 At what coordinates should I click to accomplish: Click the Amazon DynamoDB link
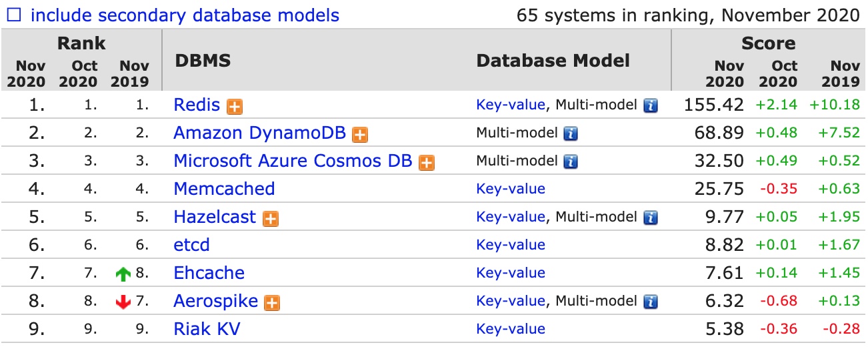tap(259, 133)
